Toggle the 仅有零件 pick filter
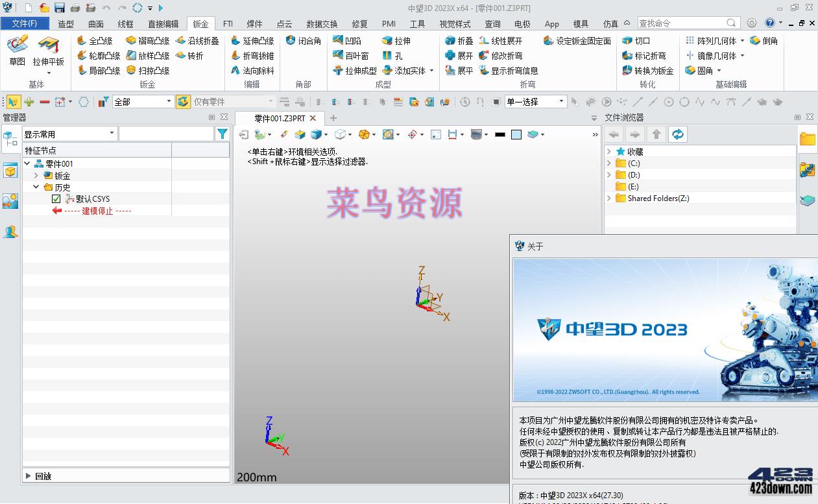This screenshot has height=504, width=818. click(x=182, y=101)
